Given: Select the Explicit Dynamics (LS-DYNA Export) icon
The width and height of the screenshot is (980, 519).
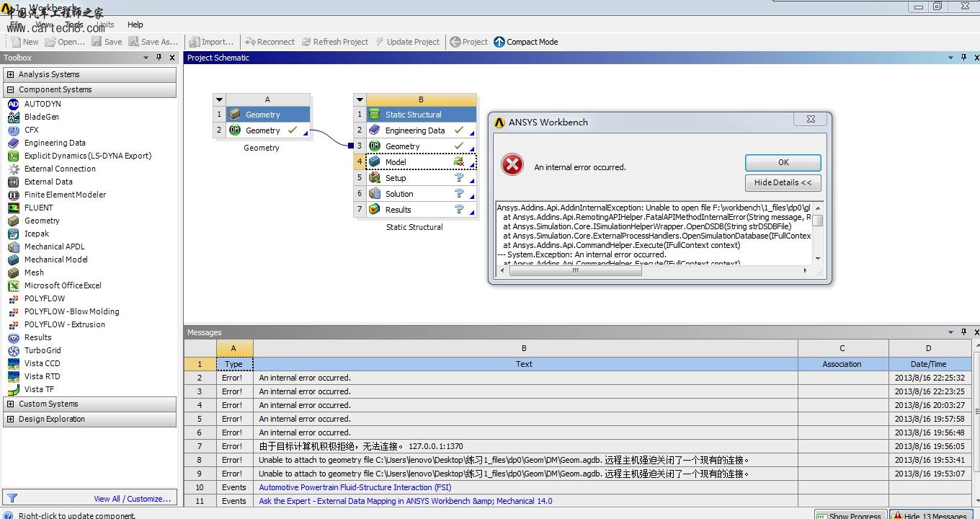Looking at the screenshot, I should click(x=13, y=156).
